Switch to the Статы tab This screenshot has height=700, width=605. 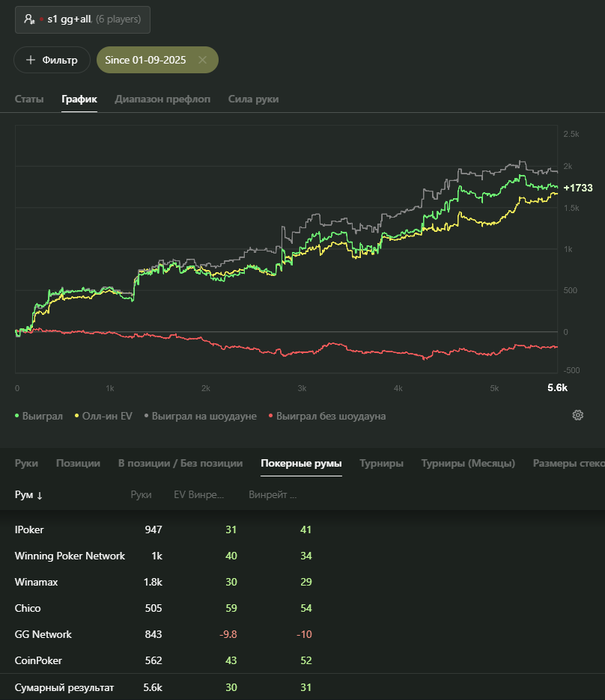click(29, 99)
